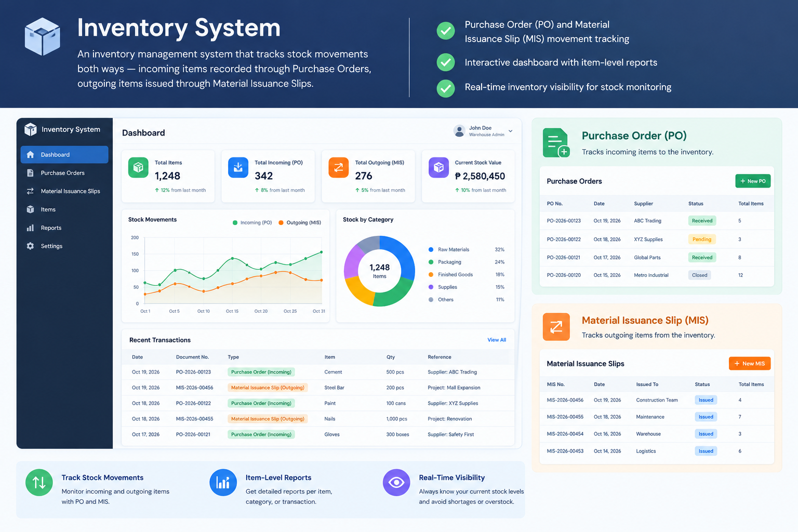Go to Material Issuance Slips in sidebar
Screen dimensions: 798x532
(64, 191)
